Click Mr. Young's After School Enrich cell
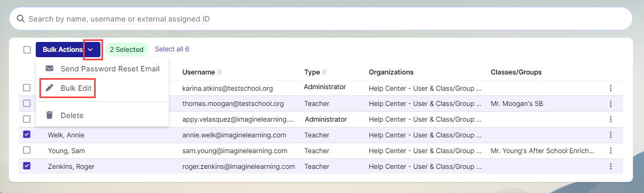 tap(543, 151)
